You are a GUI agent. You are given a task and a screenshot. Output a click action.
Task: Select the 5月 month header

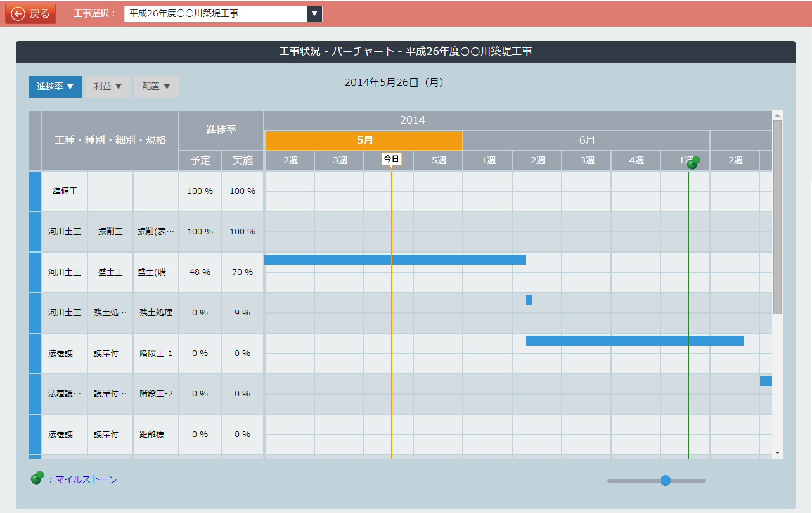364,141
